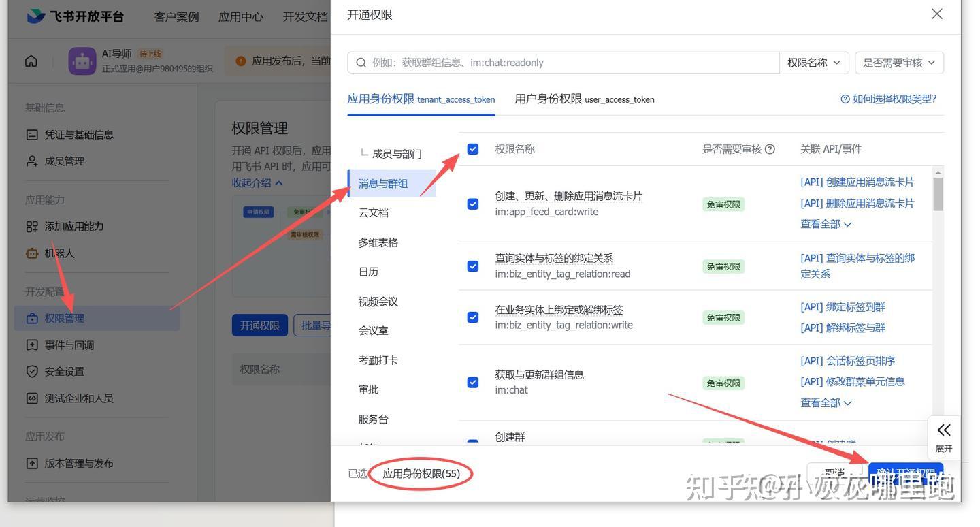The width and height of the screenshot is (980, 527).
Task: Click the 待上线 status badge
Action: [x=150, y=54]
